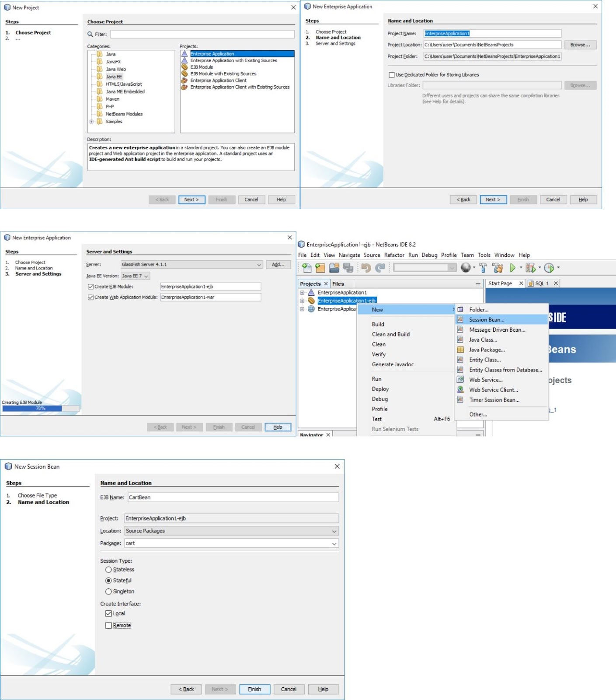The height and width of the screenshot is (700, 616).
Task: Click Cancel in New Session Bean dialog
Action: tap(289, 689)
